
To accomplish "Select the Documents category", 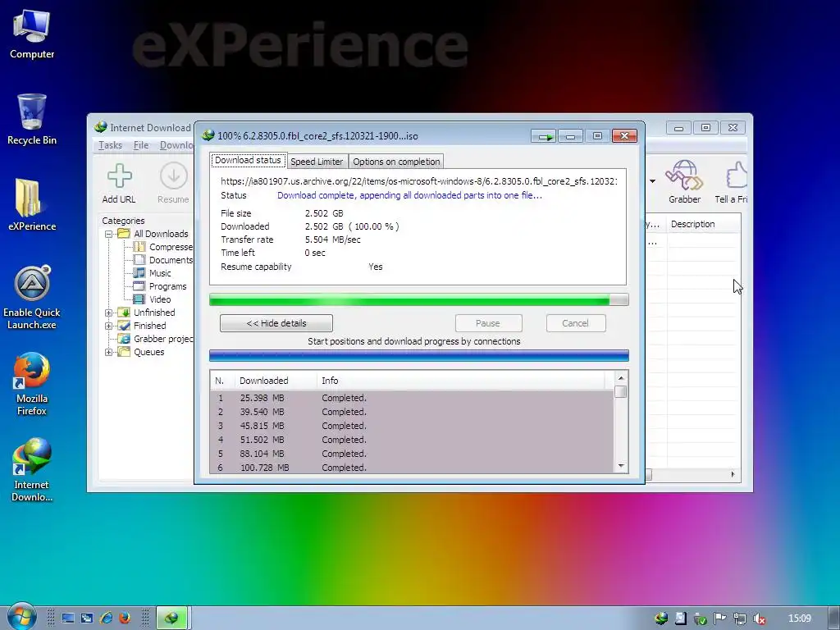I will point(163,260).
